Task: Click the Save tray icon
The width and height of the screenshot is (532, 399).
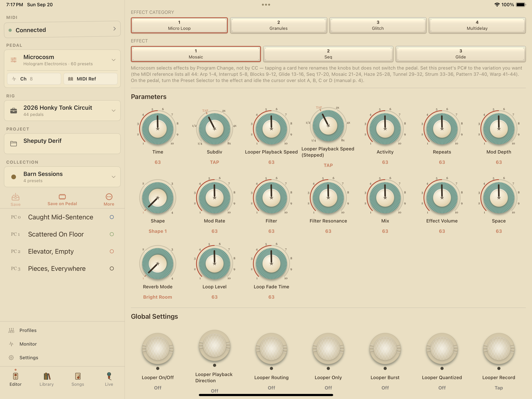Action: [x=15, y=197]
